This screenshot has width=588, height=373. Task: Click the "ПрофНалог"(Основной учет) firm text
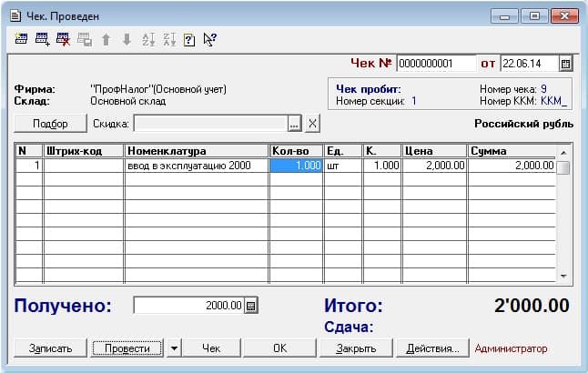pyautogui.click(x=158, y=89)
